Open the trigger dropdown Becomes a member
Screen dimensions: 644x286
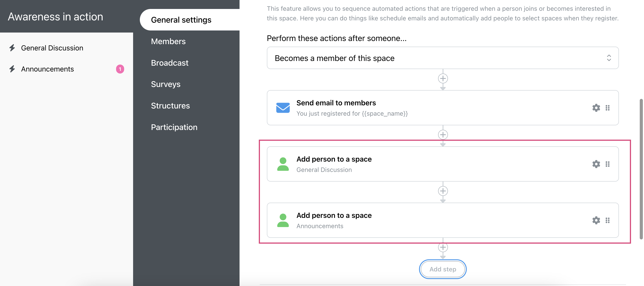(443, 58)
